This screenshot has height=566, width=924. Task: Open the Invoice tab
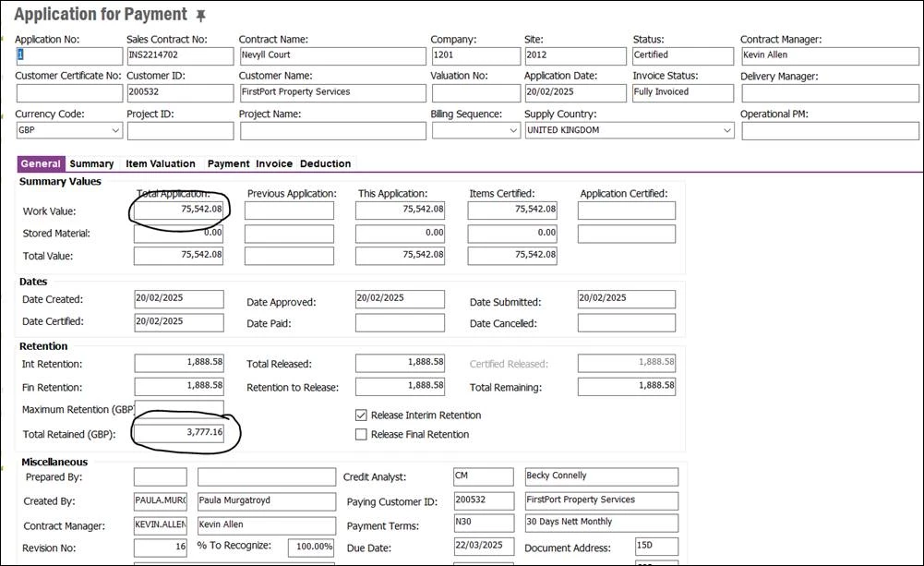coord(274,164)
